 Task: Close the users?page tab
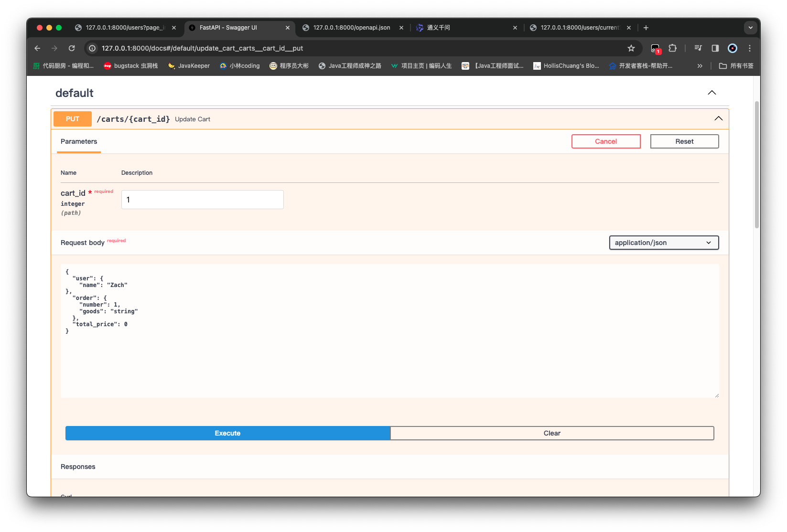[174, 28]
